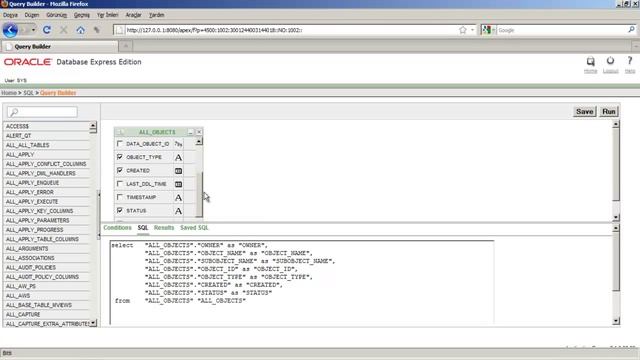Image resolution: width=640 pixels, height=360 pixels.
Task: Open the Araçlar menu
Action: click(x=133, y=15)
